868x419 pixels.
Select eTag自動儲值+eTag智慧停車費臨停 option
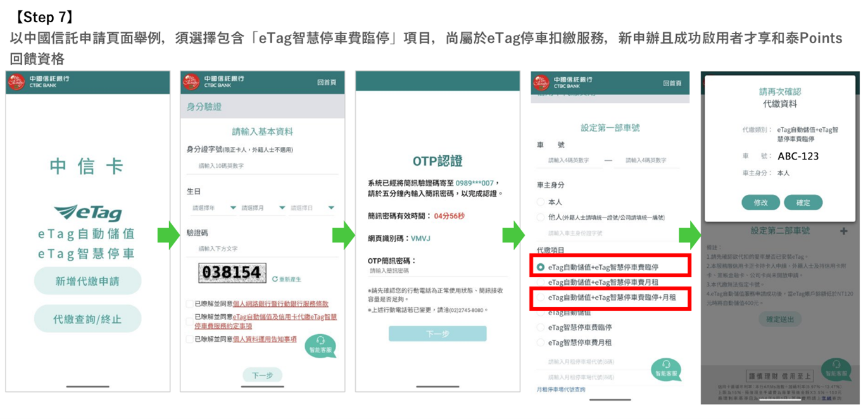541,267
